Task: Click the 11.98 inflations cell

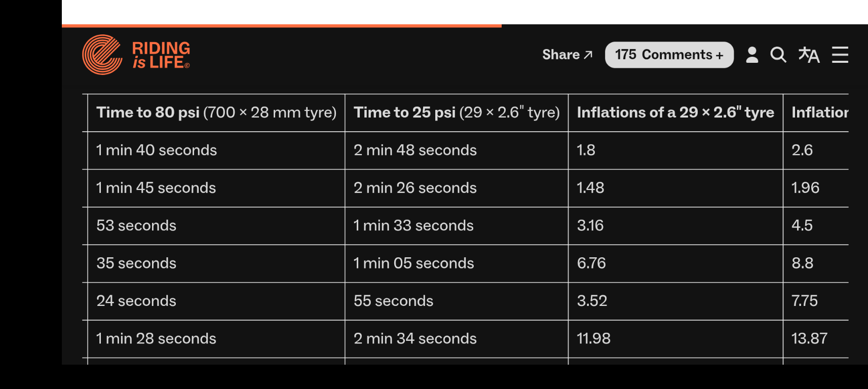Action: (x=593, y=338)
